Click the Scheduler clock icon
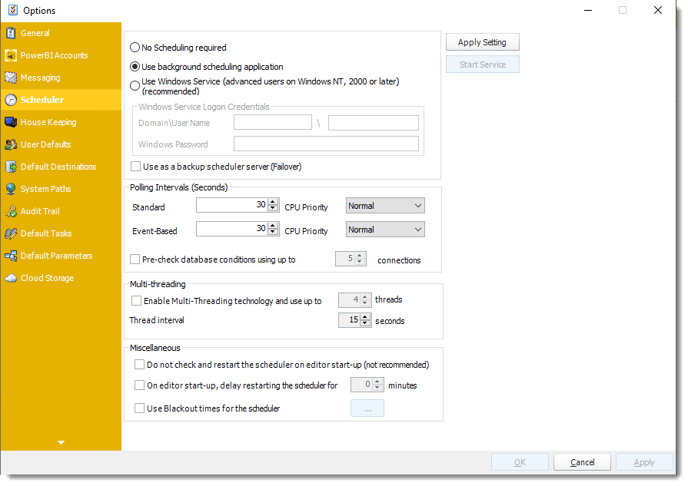 [11, 100]
